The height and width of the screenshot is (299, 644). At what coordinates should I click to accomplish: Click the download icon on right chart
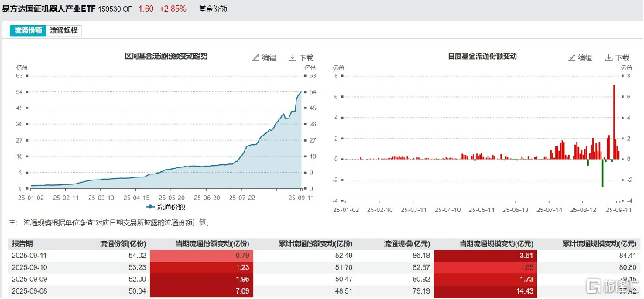pos(608,57)
